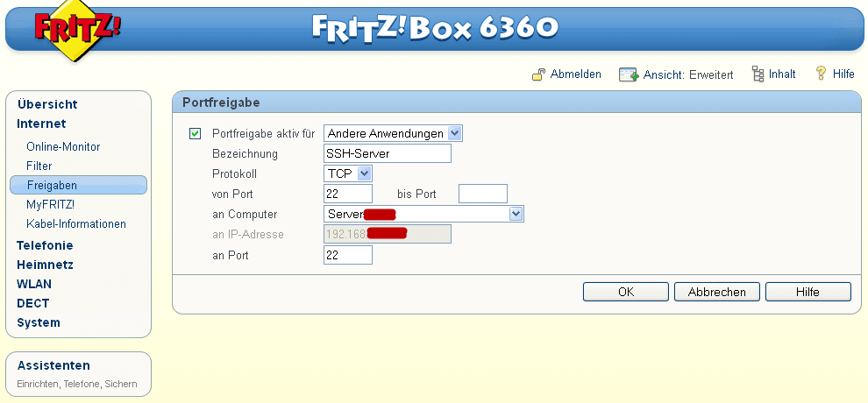Image resolution: width=868 pixels, height=403 pixels.
Task: Select MyFRITZ! in the sidebar
Action: [x=50, y=204]
